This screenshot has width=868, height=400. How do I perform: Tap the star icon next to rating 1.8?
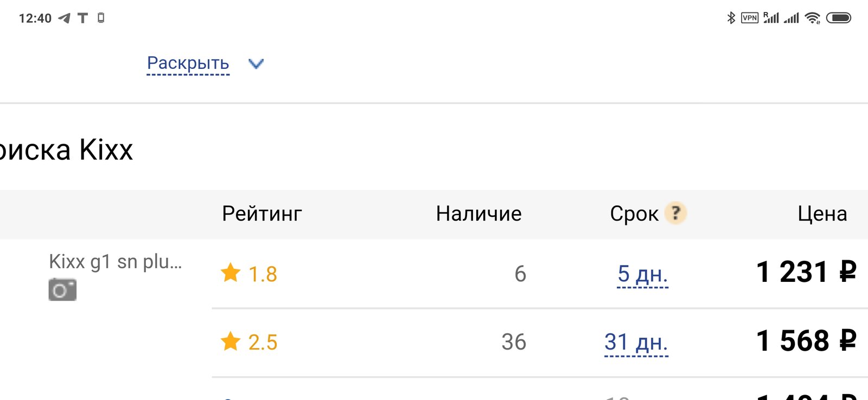[231, 273]
